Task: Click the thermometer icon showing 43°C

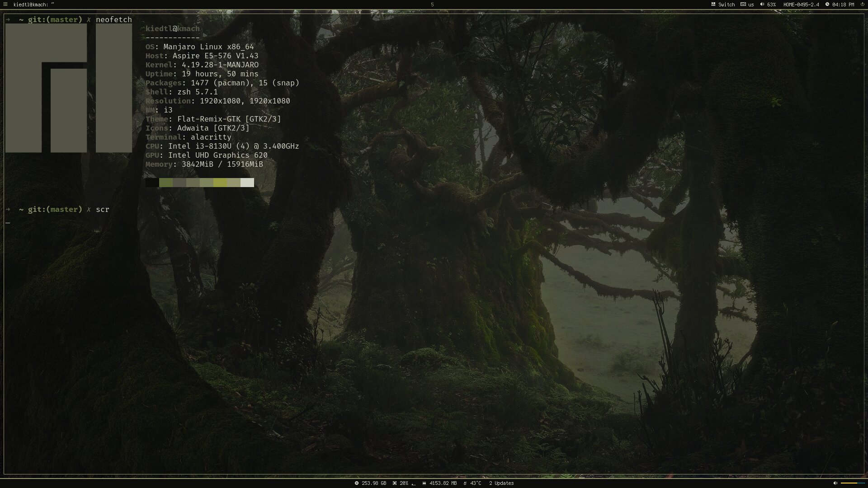Action: [464, 483]
